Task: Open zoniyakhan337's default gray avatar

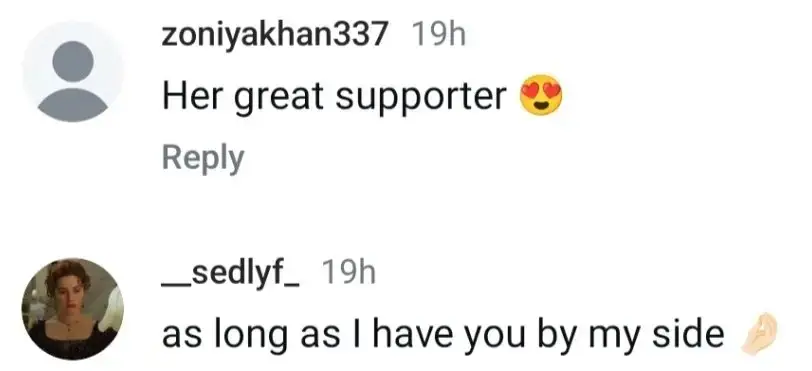Action: coord(73,73)
